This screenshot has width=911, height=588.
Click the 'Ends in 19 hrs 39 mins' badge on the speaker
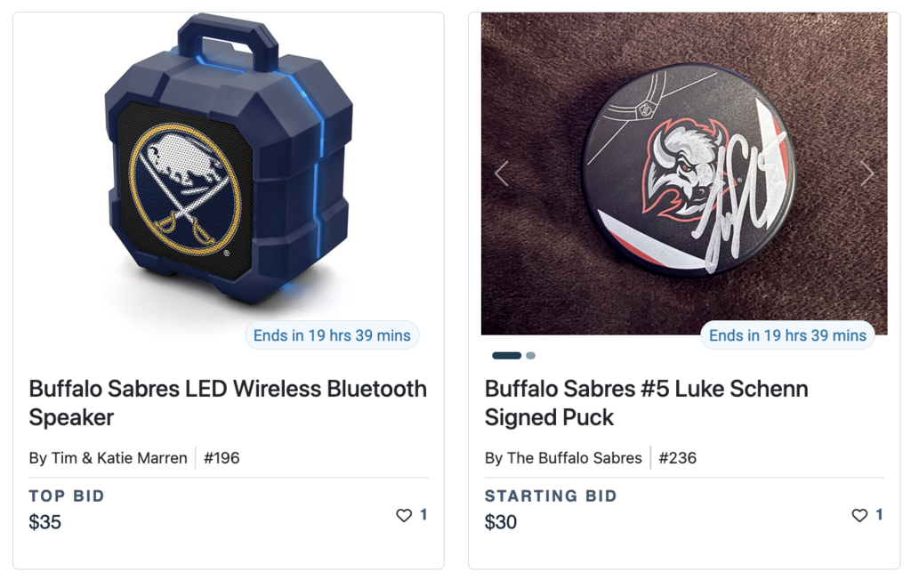pos(332,335)
